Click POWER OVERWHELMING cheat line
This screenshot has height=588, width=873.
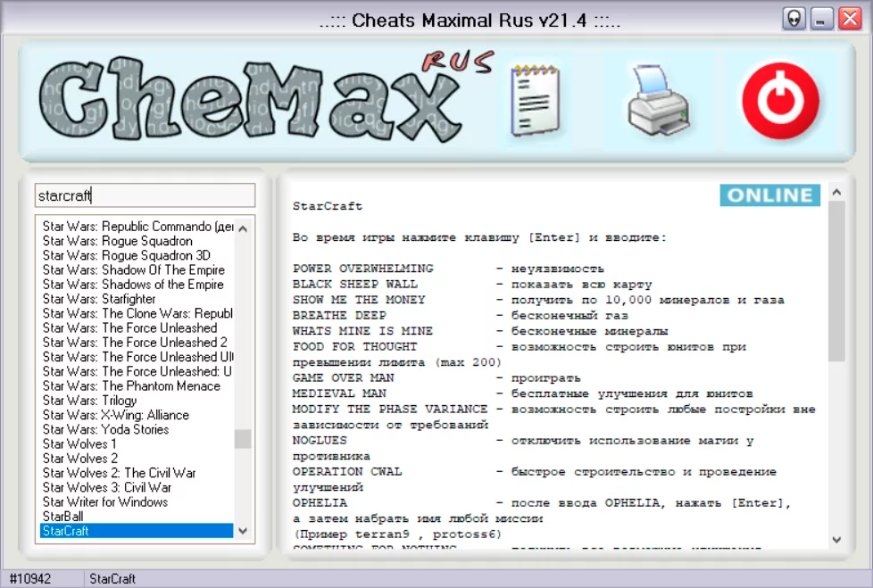point(448,269)
